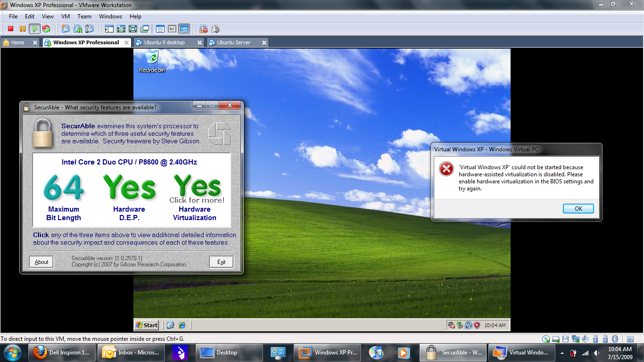This screenshot has width=644, height=362.
Task: Click the Show Desktop icon in XP Quick Launch
Action: click(170, 325)
